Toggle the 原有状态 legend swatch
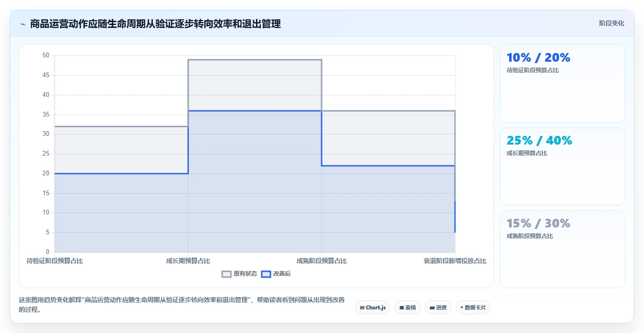 coord(227,274)
